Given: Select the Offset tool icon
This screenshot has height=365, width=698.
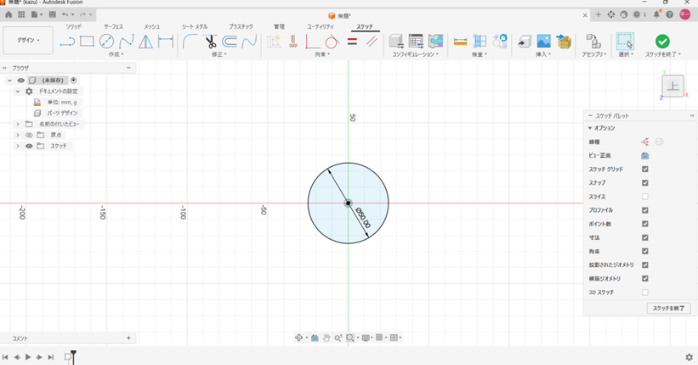Looking at the screenshot, I should (x=230, y=42).
